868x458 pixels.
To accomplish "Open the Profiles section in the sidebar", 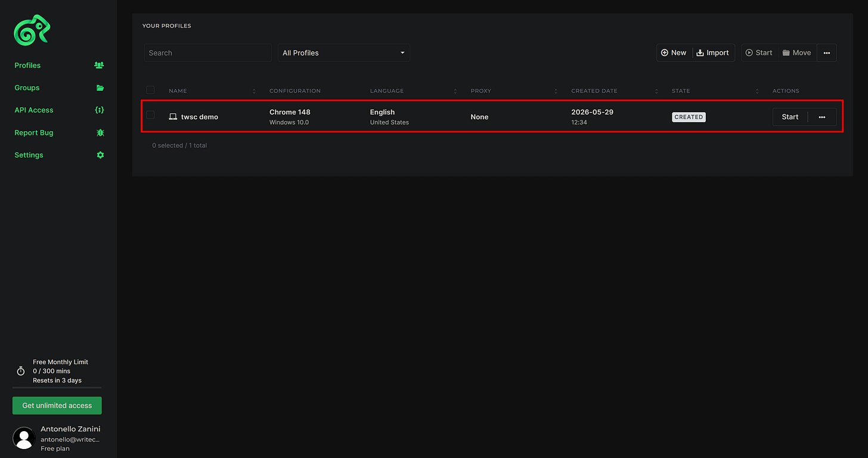I will pyautogui.click(x=27, y=66).
